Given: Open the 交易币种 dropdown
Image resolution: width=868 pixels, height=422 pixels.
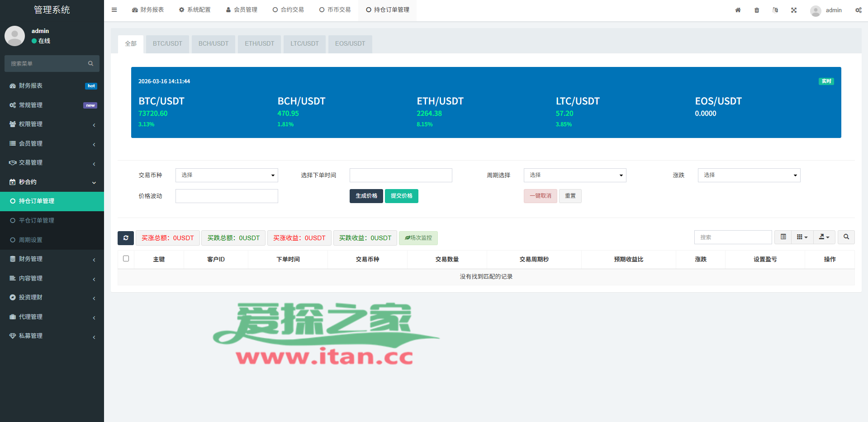Looking at the screenshot, I should (x=227, y=175).
